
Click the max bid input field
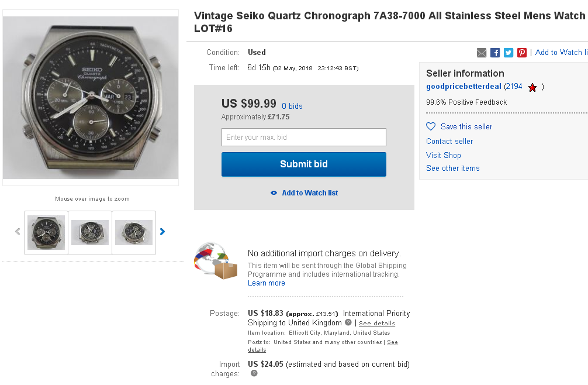(x=303, y=137)
